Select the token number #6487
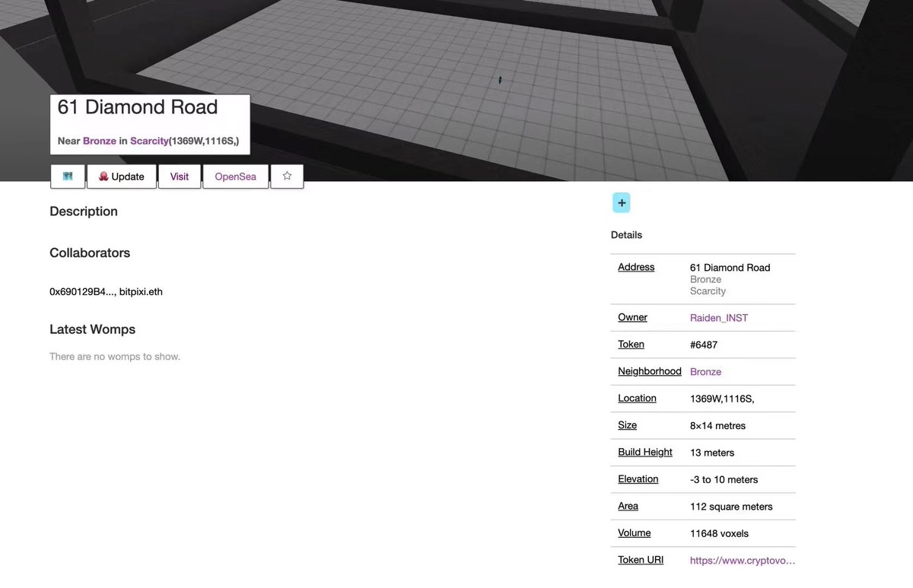Image resolution: width=913 pixels, height=588 pixels. point(704,345)
